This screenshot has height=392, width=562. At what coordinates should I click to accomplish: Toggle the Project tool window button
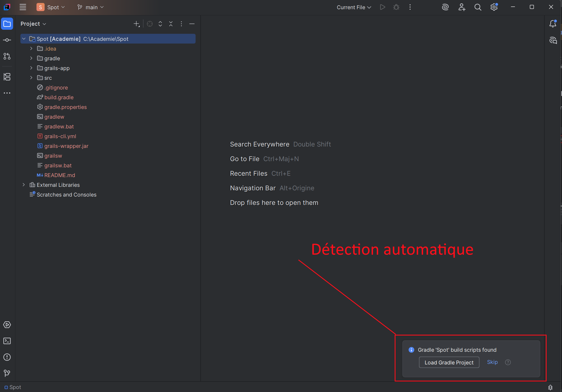pos(7,24)
